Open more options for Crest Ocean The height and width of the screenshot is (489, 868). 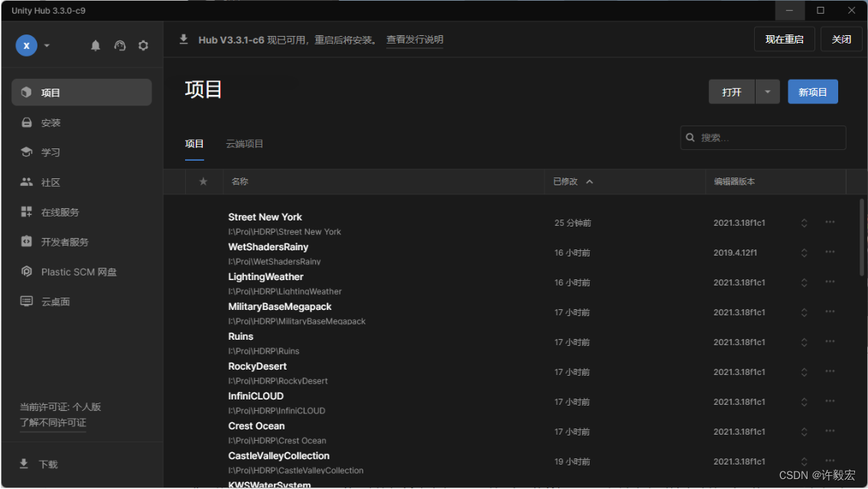830,432
